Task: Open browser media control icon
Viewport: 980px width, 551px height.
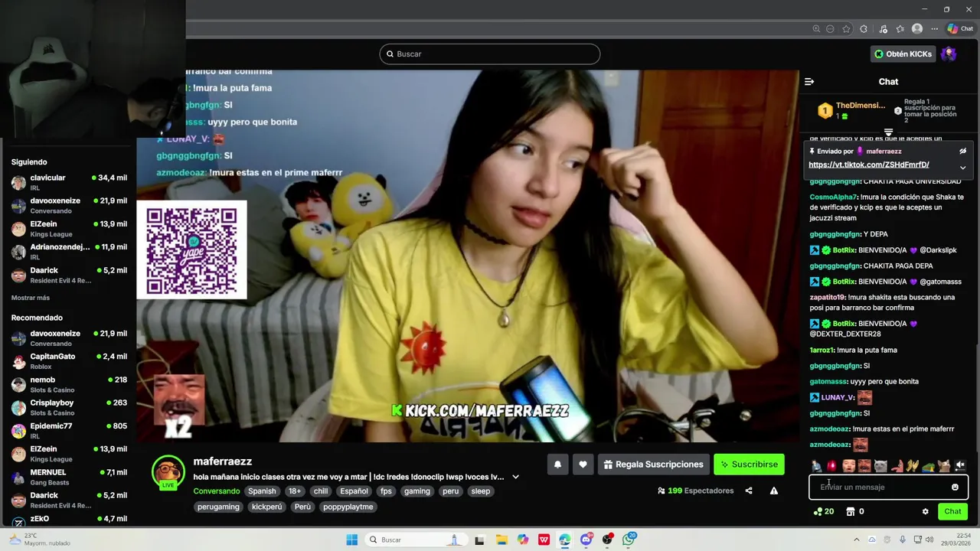Action: coord(883,29)
